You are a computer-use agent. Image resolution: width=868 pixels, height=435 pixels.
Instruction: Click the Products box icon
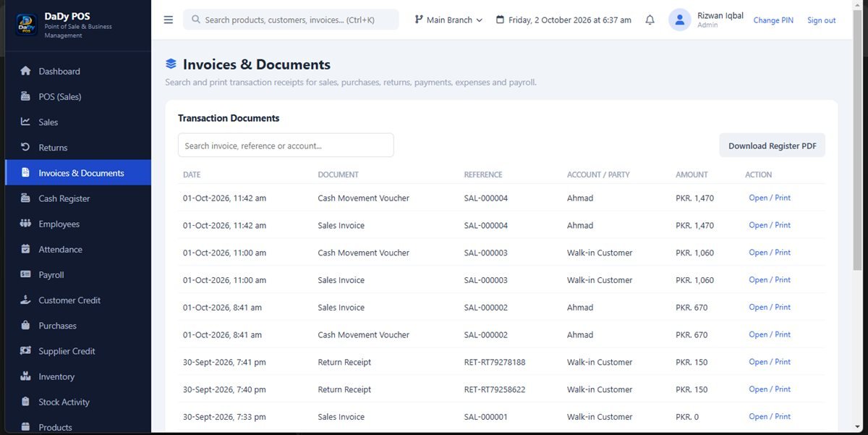(x=25, y=427)
